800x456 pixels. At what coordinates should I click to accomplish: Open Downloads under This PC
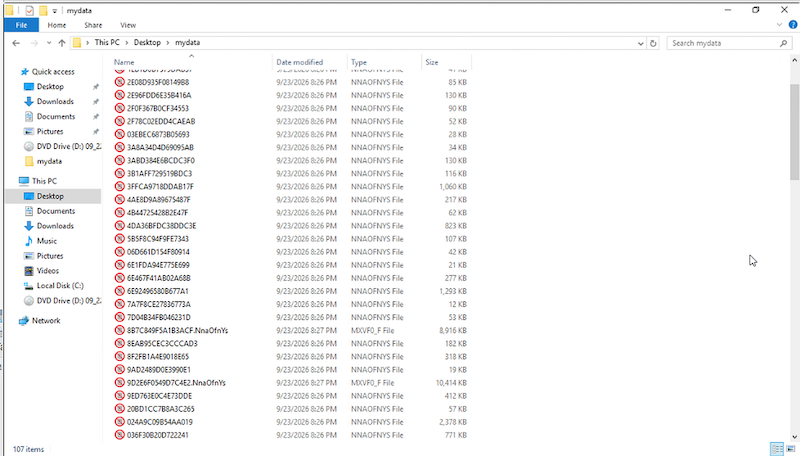55,226
